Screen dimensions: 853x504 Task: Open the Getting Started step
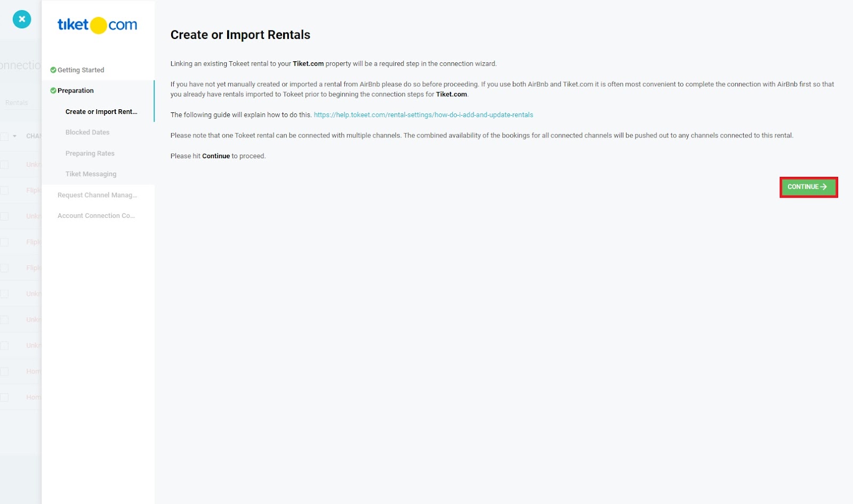[x=81, y=70]
